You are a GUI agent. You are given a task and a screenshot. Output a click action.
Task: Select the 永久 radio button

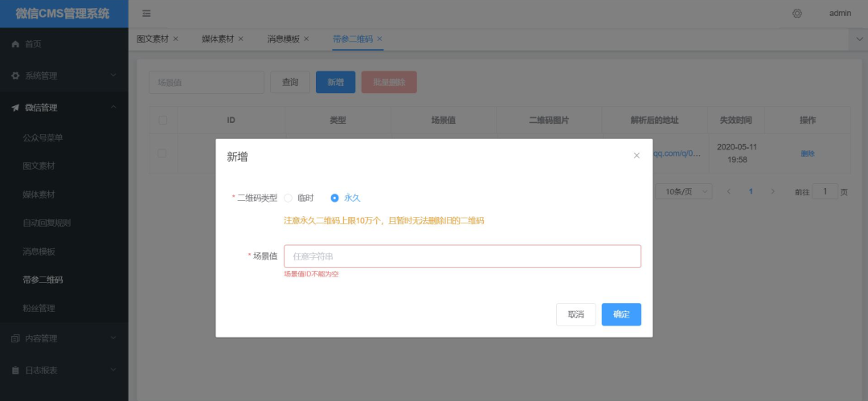pyautogui.click(x=334, y=198)
